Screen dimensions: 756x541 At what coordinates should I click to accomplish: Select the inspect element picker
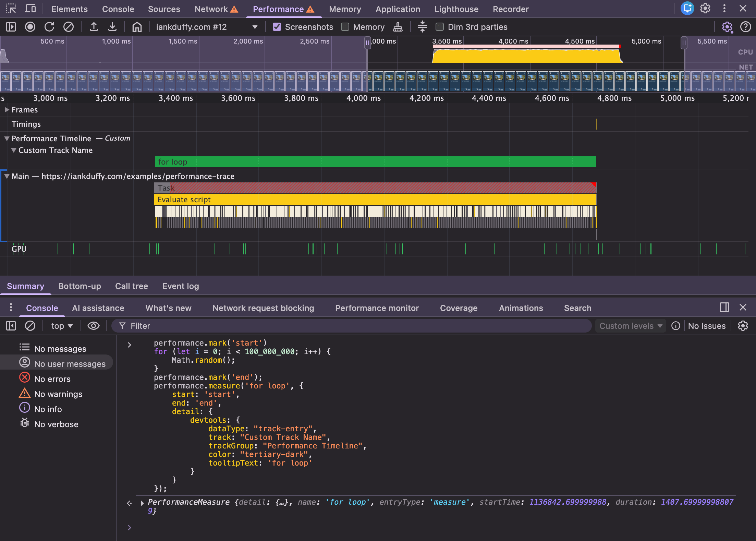coord(11,9)
